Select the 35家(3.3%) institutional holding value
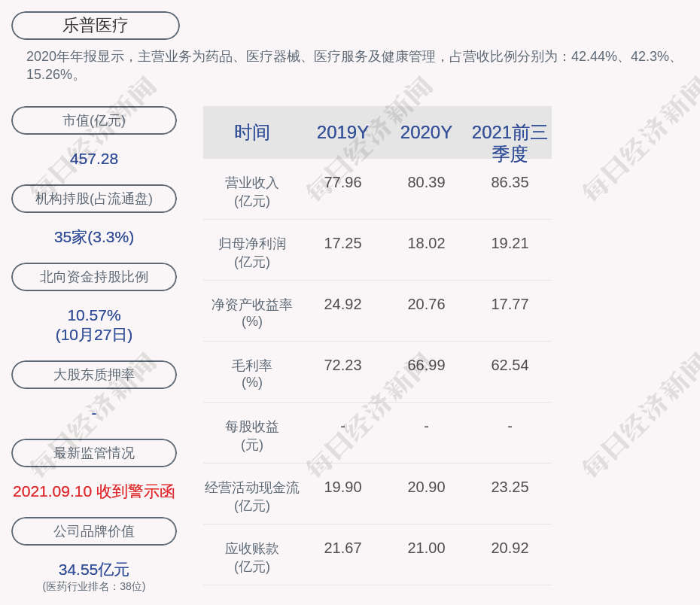The width and height of the screenshot is (700, 605). click(94, 237)
